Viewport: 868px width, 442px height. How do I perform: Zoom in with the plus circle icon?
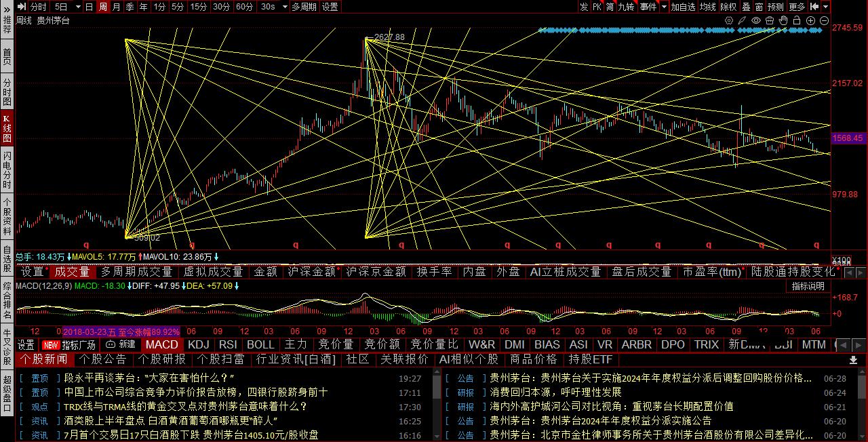click(x=812, y=21)
